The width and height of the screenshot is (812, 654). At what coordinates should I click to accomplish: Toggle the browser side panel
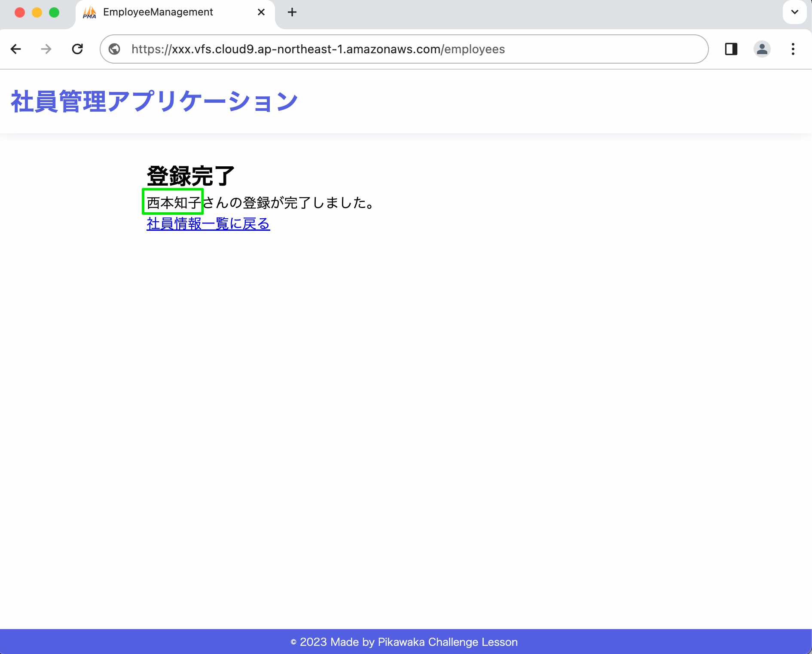[731, 49]
